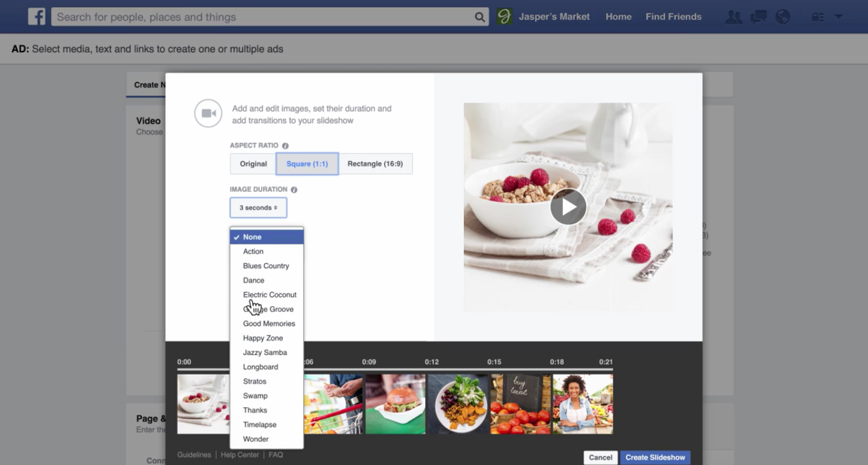This screenshot has height=465, width=868.
Task: Click the search magnifier icon
Action: (x=480, y=17)
